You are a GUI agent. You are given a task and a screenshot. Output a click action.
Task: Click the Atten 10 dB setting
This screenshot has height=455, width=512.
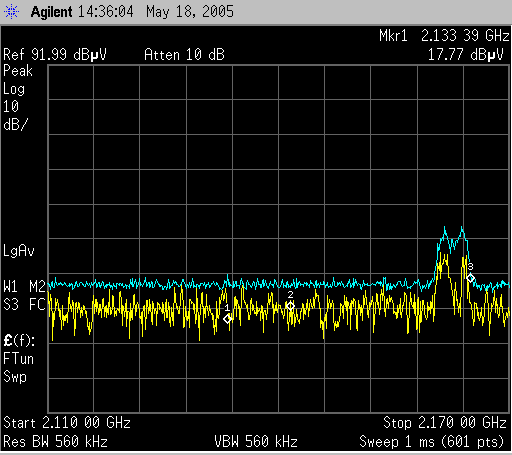point(184,54)
